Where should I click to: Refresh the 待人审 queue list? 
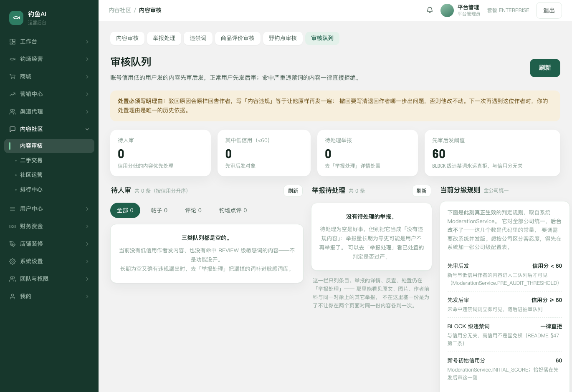(x=293, y=191)
